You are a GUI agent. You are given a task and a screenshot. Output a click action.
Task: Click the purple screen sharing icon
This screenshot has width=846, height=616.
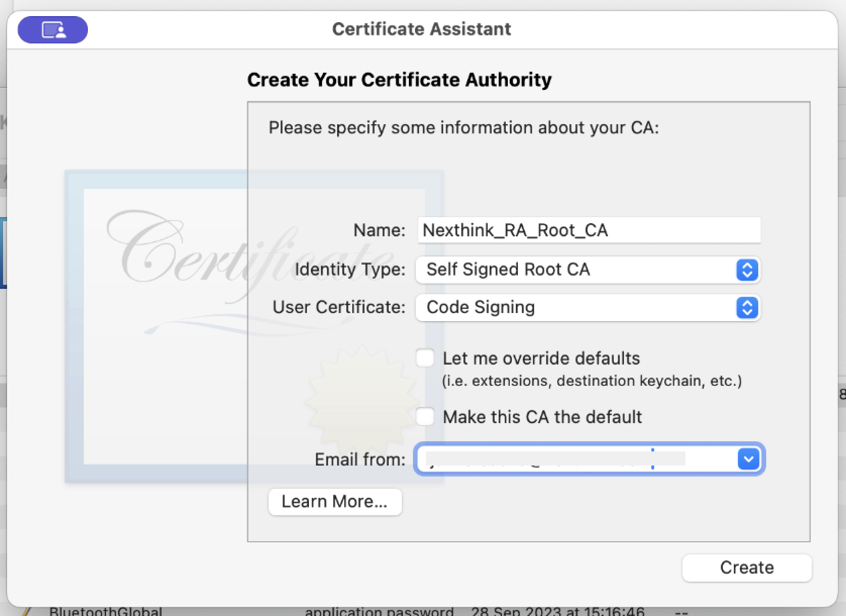[x=52, y=30]
